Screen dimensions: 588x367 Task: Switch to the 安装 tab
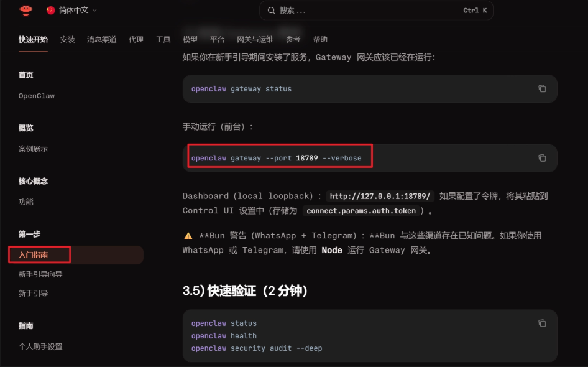tap(68, 39)
